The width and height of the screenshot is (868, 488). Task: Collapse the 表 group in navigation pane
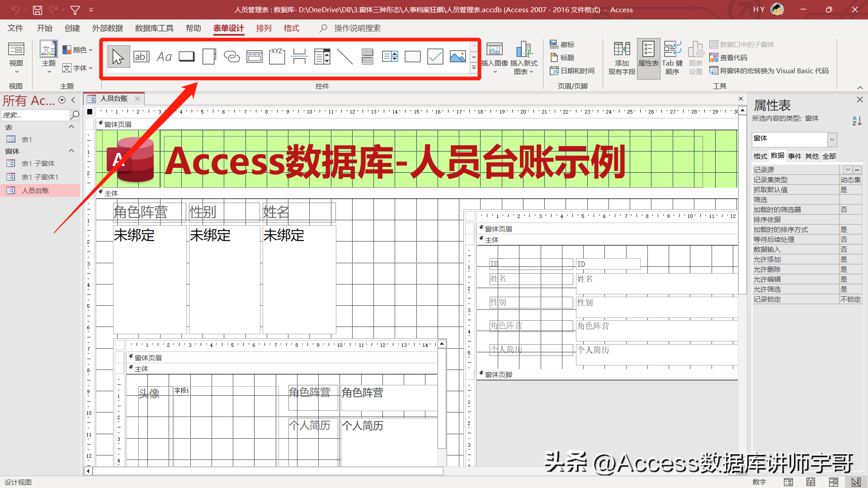71,127
